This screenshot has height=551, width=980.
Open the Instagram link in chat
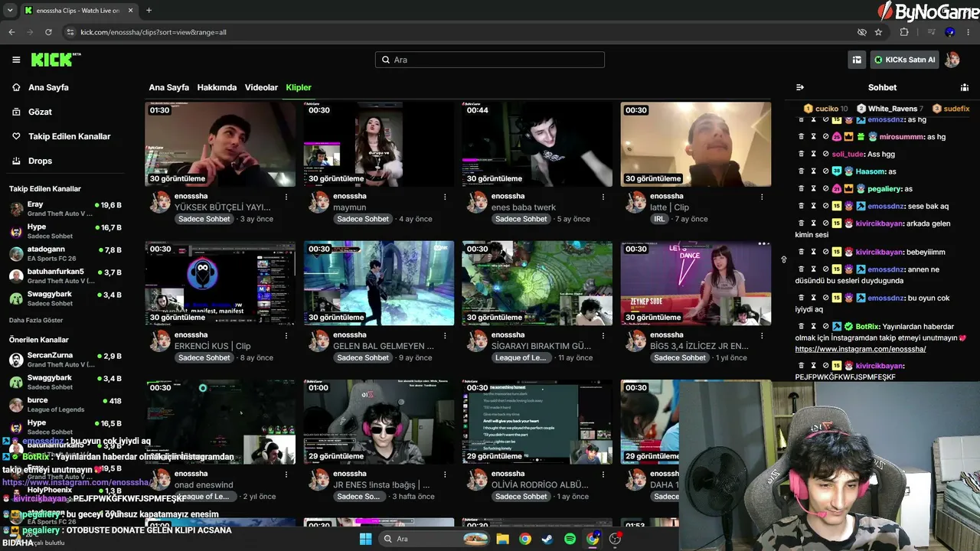861,349
